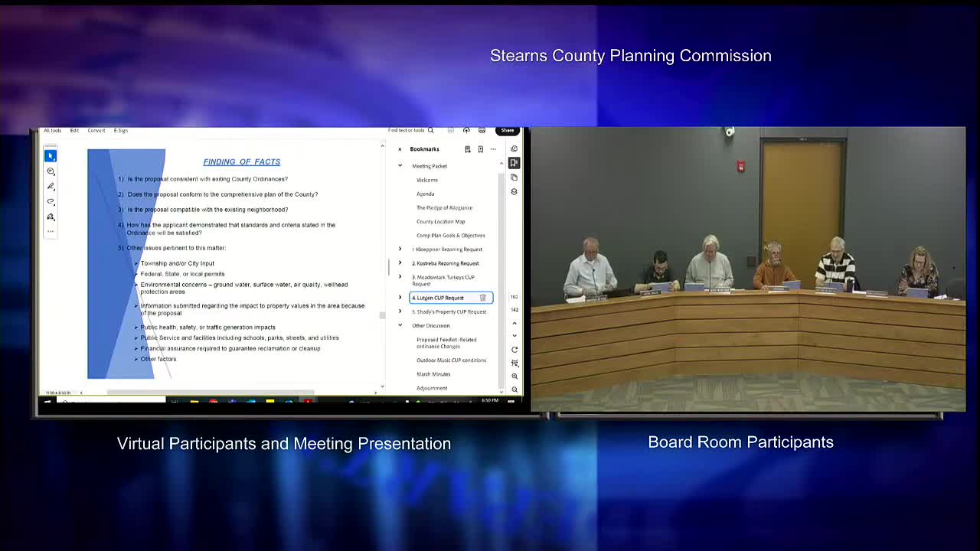Open the Convert menu

(x=96, y=131)
